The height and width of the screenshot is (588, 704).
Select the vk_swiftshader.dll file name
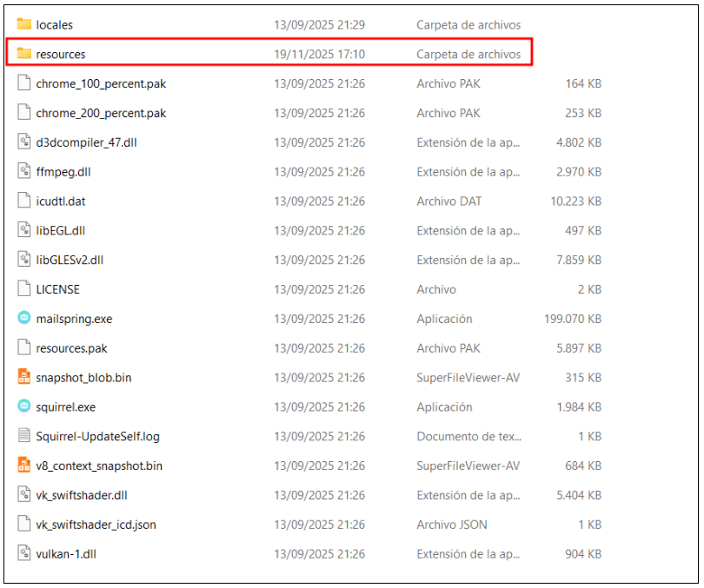(83, 495)
